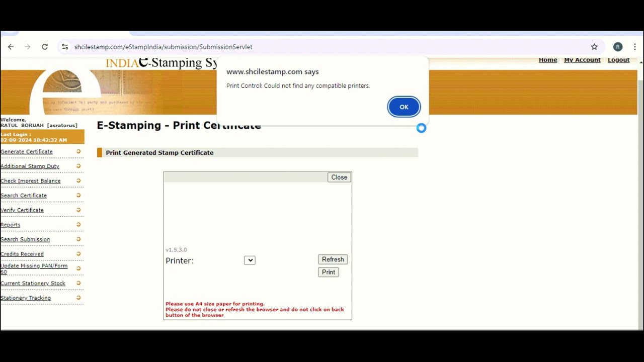This screenshot has width=644, height=362.
Task: Click the browser forward arrow
Action: click(28, 47)
